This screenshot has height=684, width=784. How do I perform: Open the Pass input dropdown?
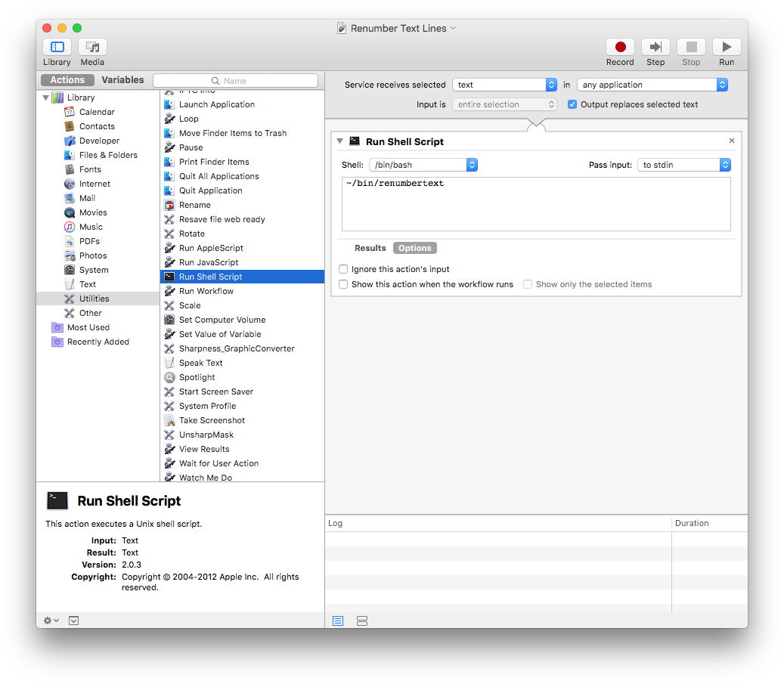pos(683,165)
